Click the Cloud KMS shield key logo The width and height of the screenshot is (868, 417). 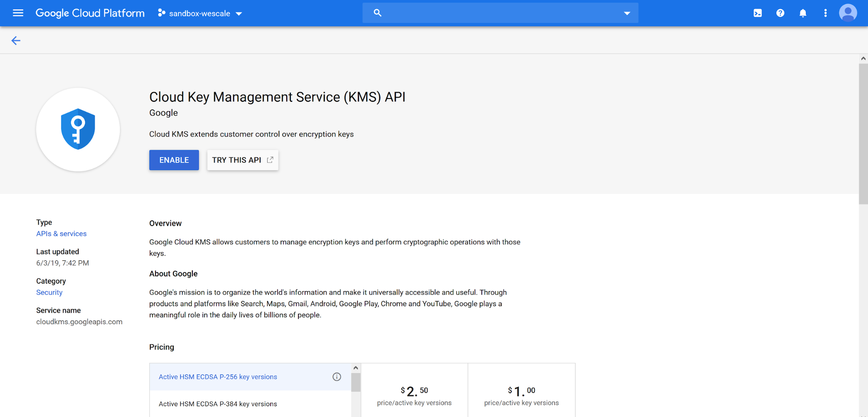(x=78, y=129)
